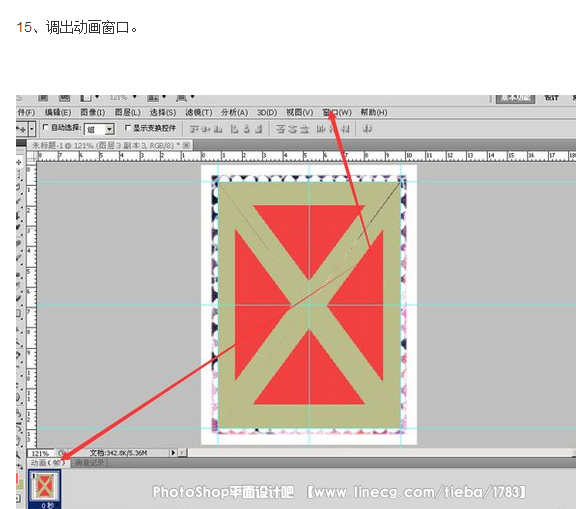This screenshot has width=576, height=509.
Task: Click the Align Horizontal Centers icon
Action: [x=246, y=129]
